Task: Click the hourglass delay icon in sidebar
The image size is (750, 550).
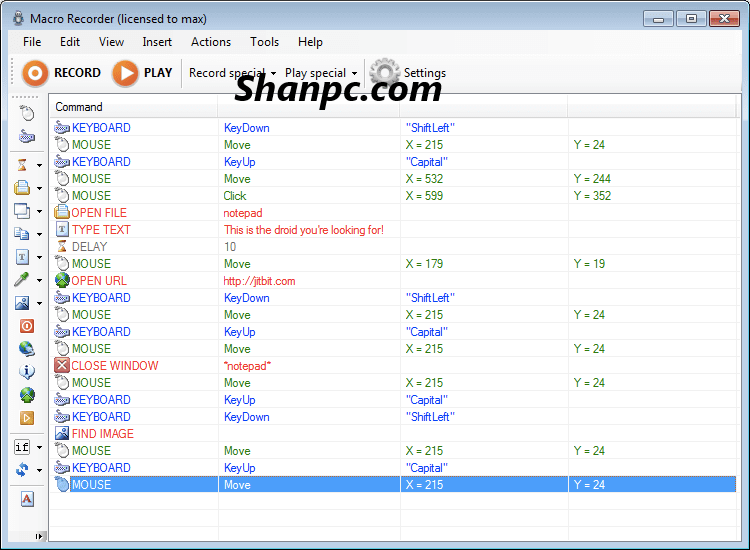Action: pos(22,164)
